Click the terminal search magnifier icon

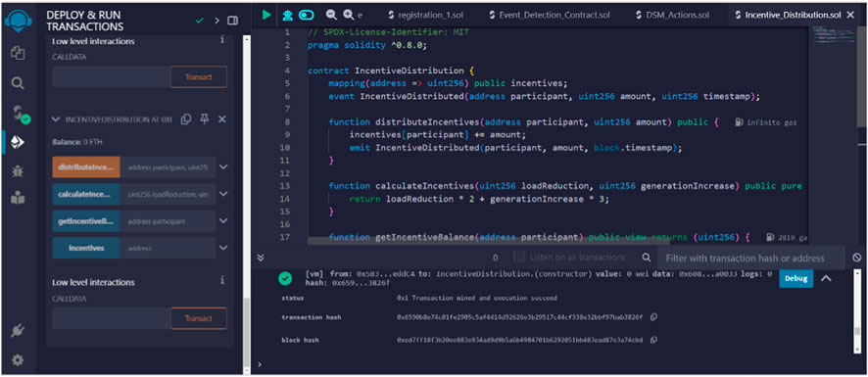646,258
